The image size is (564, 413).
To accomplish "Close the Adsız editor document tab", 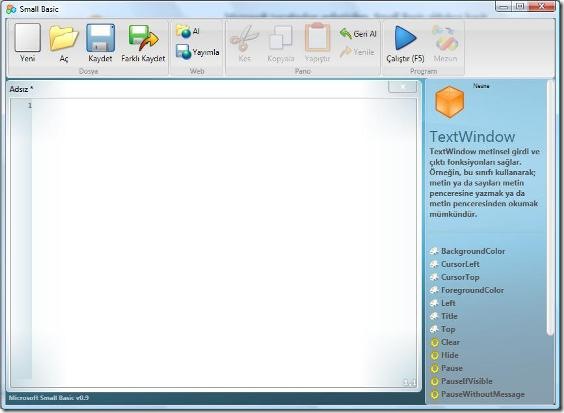I will tap(402, 87).
